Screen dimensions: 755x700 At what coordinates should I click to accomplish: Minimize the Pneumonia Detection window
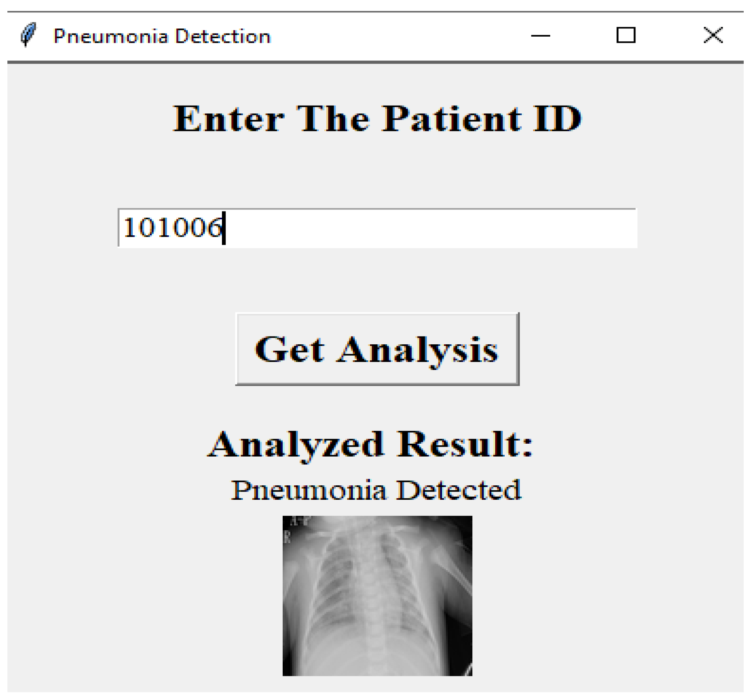coord(540,36)
